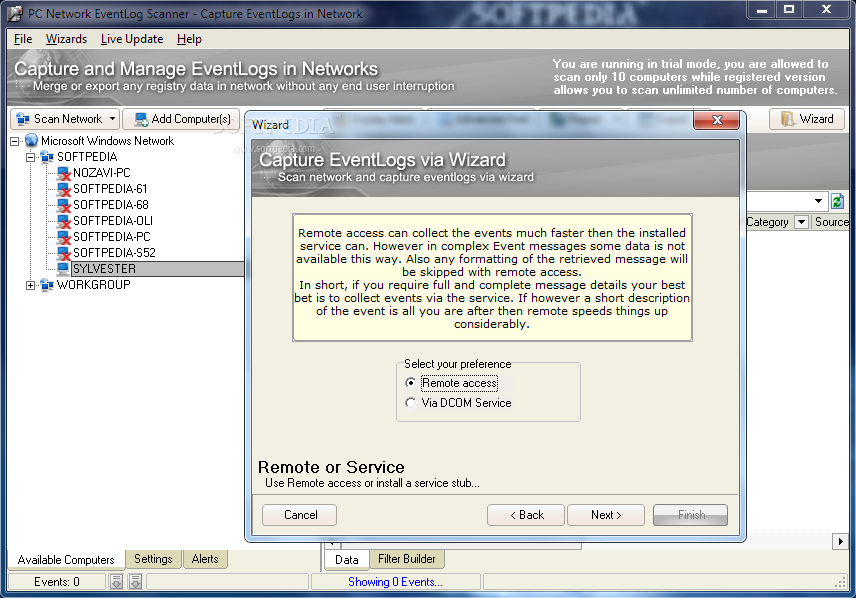Proceed with the Next > button
Viewport: 856px width, 598px height.
tap(606, 515)
